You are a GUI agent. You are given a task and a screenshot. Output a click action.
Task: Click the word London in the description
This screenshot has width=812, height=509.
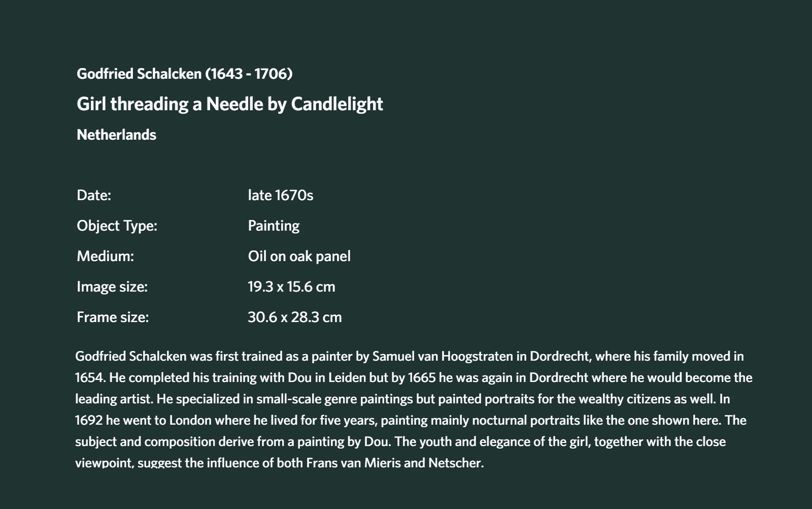(190, 420)
